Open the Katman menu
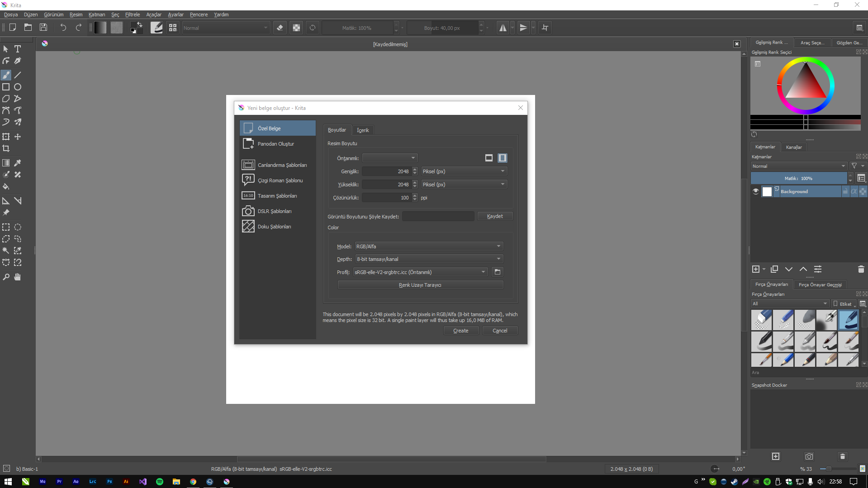The height and width of the screenshot is (488, 868). (x=97, y=14)
